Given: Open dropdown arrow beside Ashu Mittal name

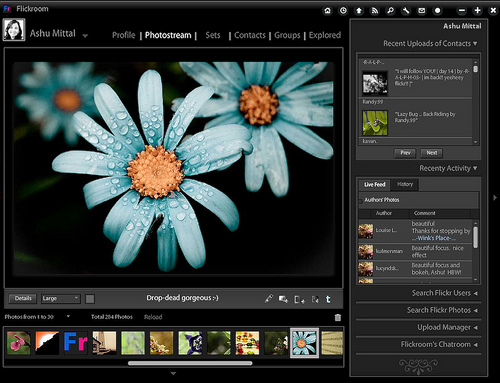Looking at the screenshot, I should pos(85,36).
